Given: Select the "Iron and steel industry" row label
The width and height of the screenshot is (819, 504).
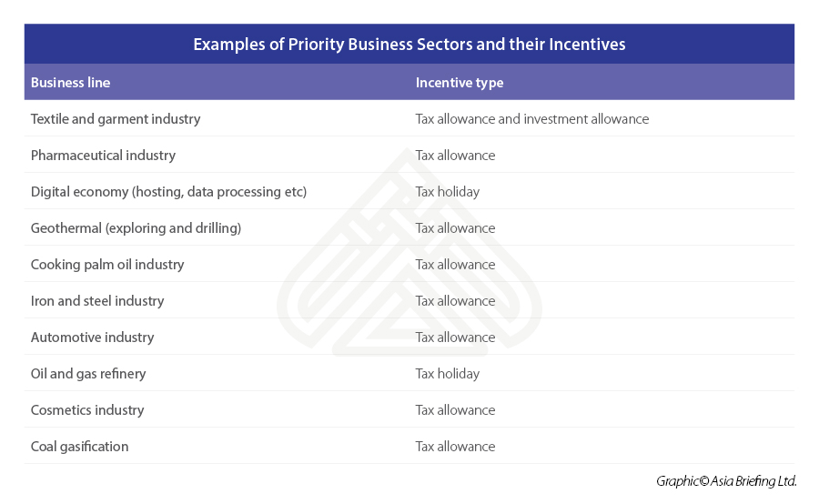Looking at the screenshot, I should 97,301.
